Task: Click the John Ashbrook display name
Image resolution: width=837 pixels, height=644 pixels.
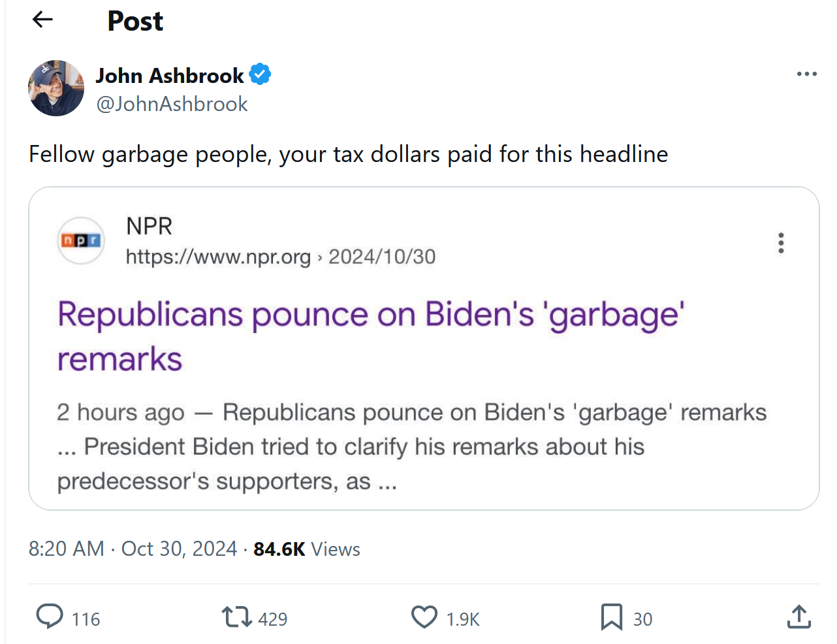Action: click(x=170, y=76)
